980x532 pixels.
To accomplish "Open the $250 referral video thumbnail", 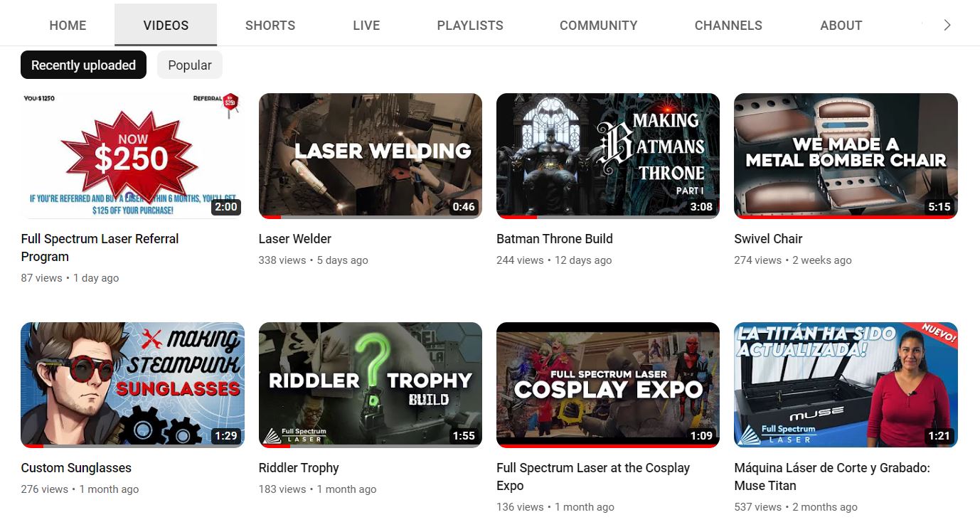I will (x=132, y=155).
